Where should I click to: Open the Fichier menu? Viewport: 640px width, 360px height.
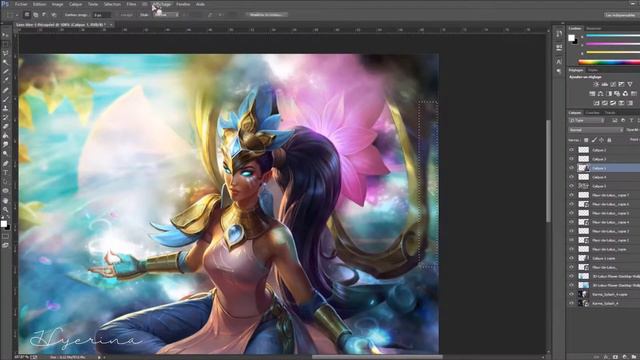pos(21,4)
